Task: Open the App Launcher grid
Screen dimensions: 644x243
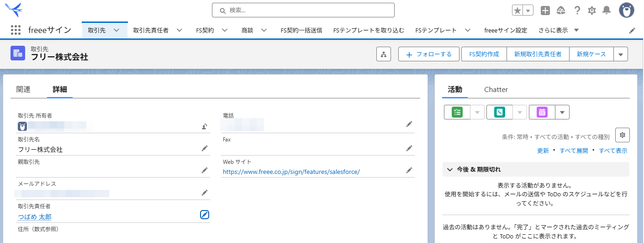Action: 16,30
